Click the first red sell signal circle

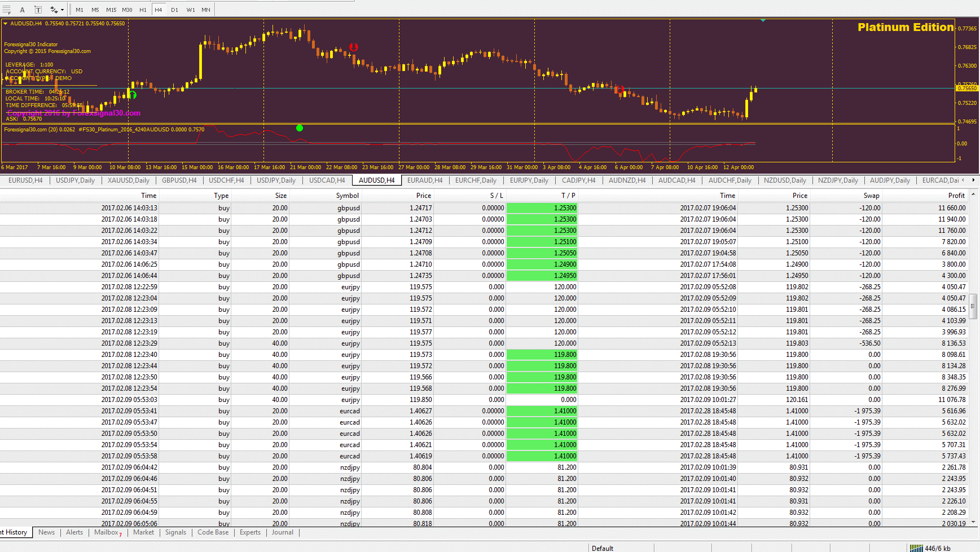tap(354, 47)
